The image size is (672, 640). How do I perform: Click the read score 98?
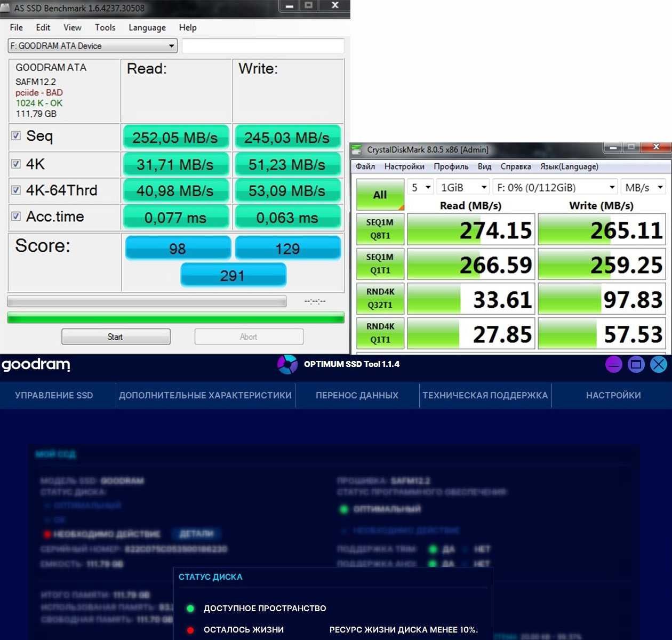[178, 248]
